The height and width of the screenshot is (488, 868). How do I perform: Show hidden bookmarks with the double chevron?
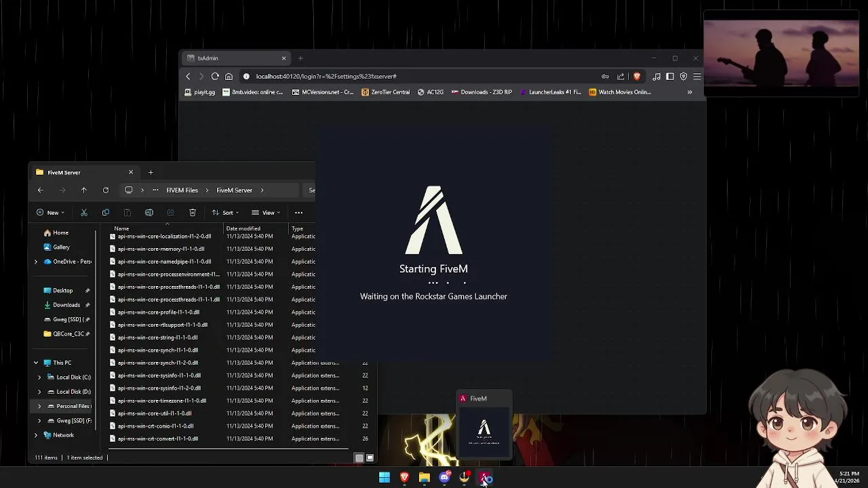coord(690,92)
